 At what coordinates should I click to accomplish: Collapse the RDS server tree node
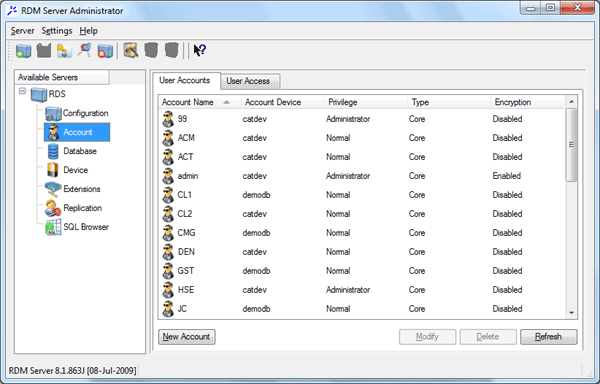[x=23, y=91]
